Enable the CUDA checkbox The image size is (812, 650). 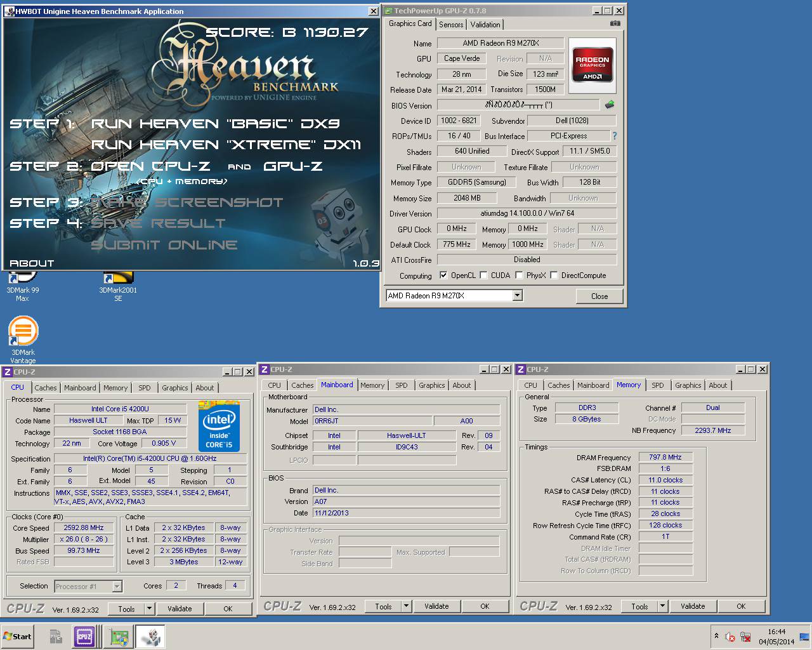pyautogui.click(x=483, y=275)
